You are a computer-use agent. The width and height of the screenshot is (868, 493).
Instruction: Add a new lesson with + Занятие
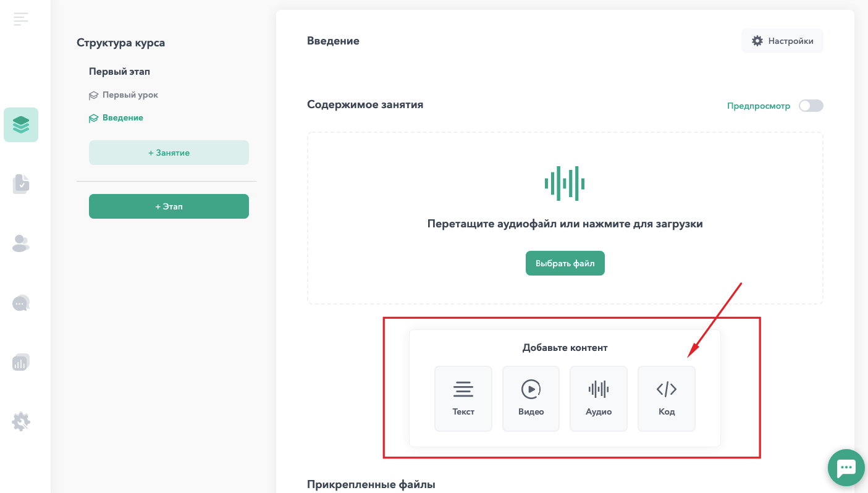point(169,153)
